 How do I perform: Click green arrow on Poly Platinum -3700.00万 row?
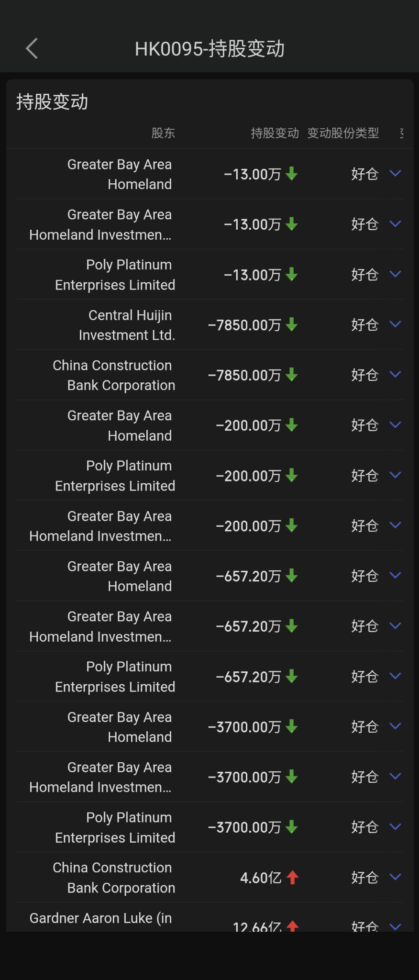click(292, 827)
